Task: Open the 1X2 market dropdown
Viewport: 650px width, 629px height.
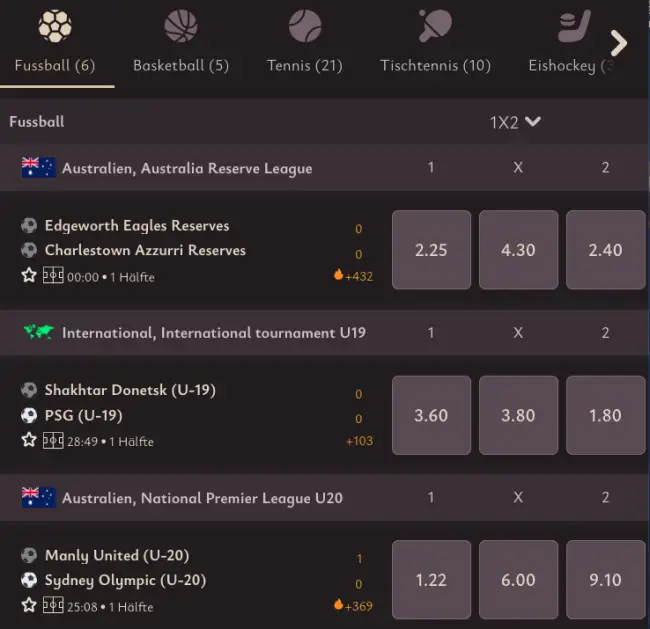Action: click(515, 122)
